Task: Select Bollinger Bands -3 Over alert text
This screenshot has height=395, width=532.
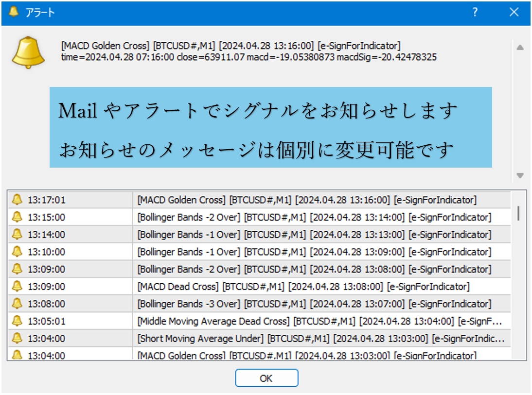Action: click(x=314, y=304)
